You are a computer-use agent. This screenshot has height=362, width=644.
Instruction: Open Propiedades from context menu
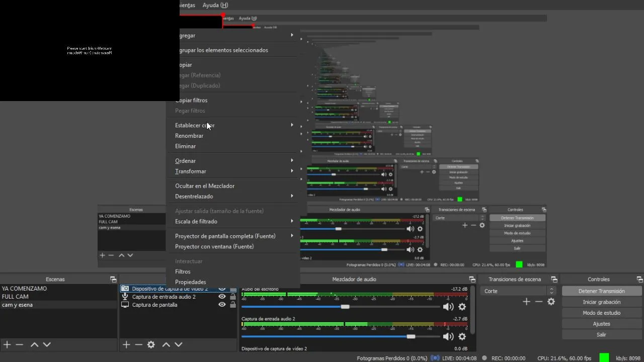tap(233, 283)
